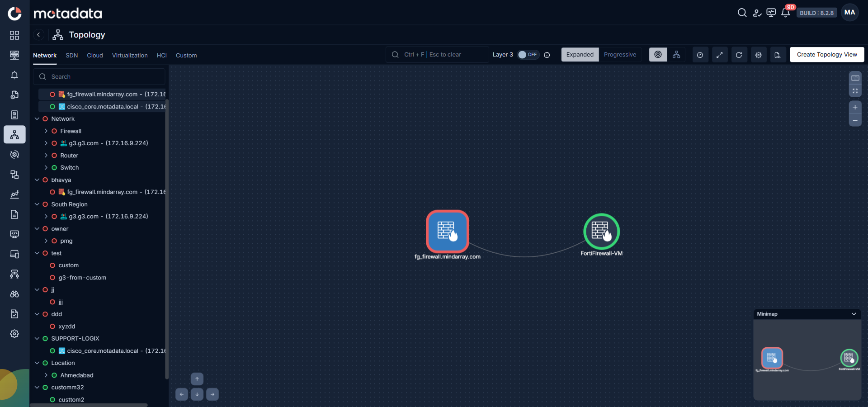868x407 pixels.
Task: Switch to the Virtualization tab
Action: [x=130, y=55]
